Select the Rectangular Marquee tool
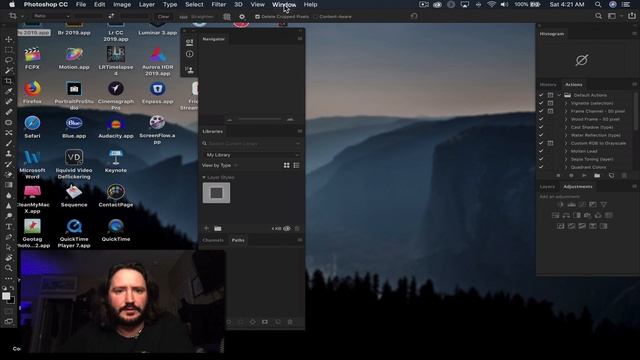The image size is (640, 360). (9, 50)
